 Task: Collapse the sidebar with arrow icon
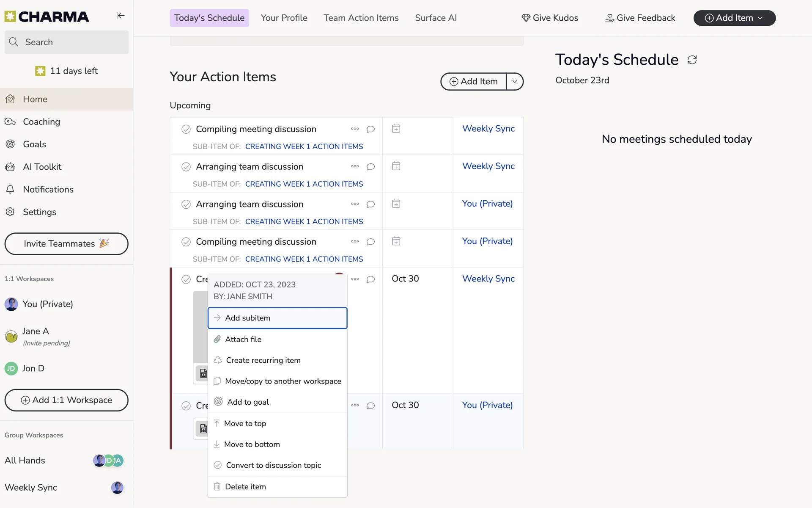pyautogui.click(x=121, y=16)
